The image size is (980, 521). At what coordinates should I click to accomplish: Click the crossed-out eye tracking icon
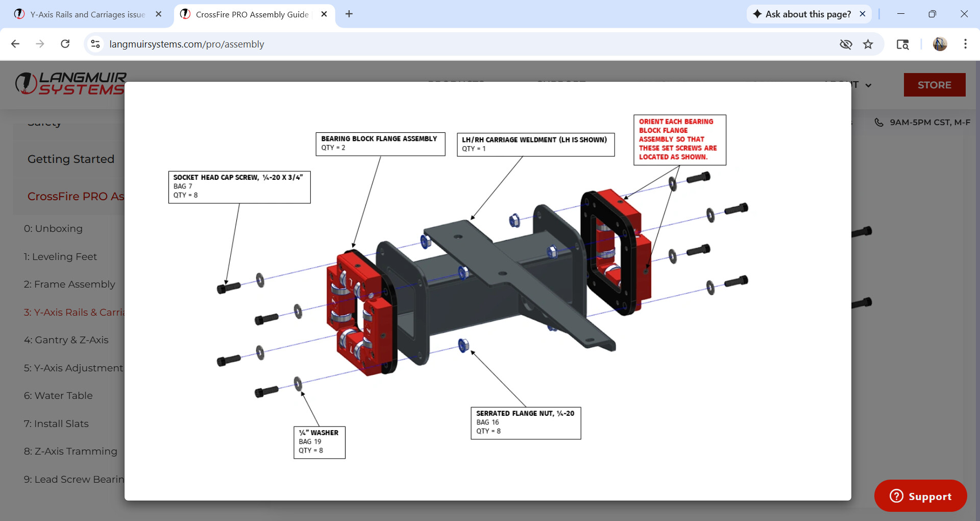[x=846, y=44]
